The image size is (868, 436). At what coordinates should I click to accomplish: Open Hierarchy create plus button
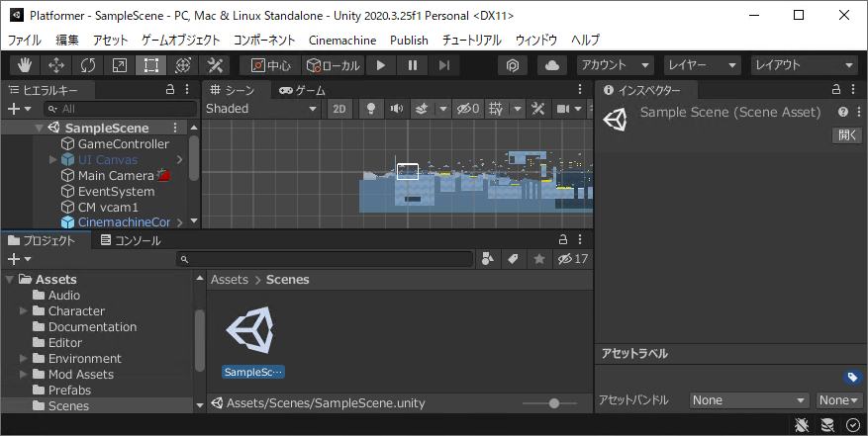point(20,109)
